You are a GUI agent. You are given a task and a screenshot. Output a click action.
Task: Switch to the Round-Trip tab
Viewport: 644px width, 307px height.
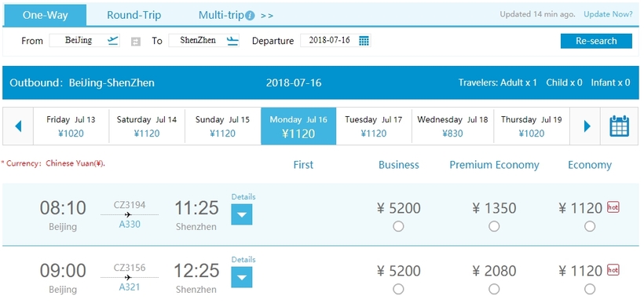pos(134,15)
